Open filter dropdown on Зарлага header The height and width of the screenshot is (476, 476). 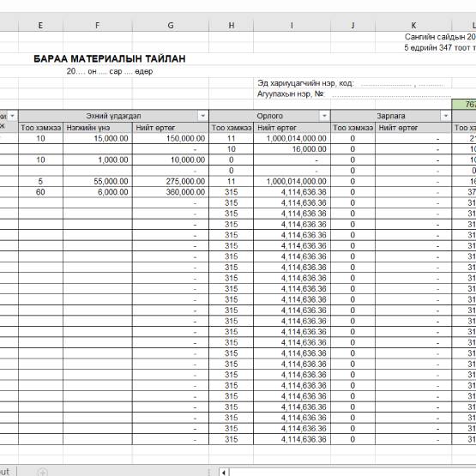tap(446, 116)
